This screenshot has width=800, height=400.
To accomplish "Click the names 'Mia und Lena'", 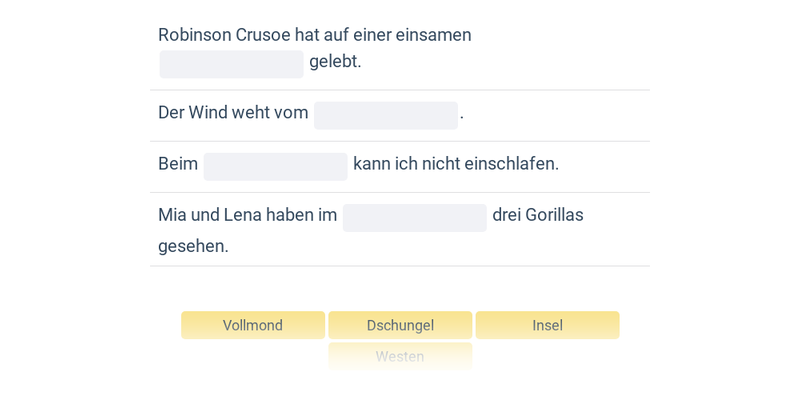I will tap(209, 215).
